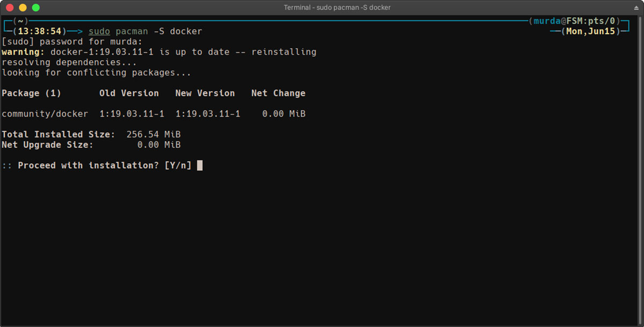Click the 'Net Change' column header
Screen dimensions: 644x327
279,93
